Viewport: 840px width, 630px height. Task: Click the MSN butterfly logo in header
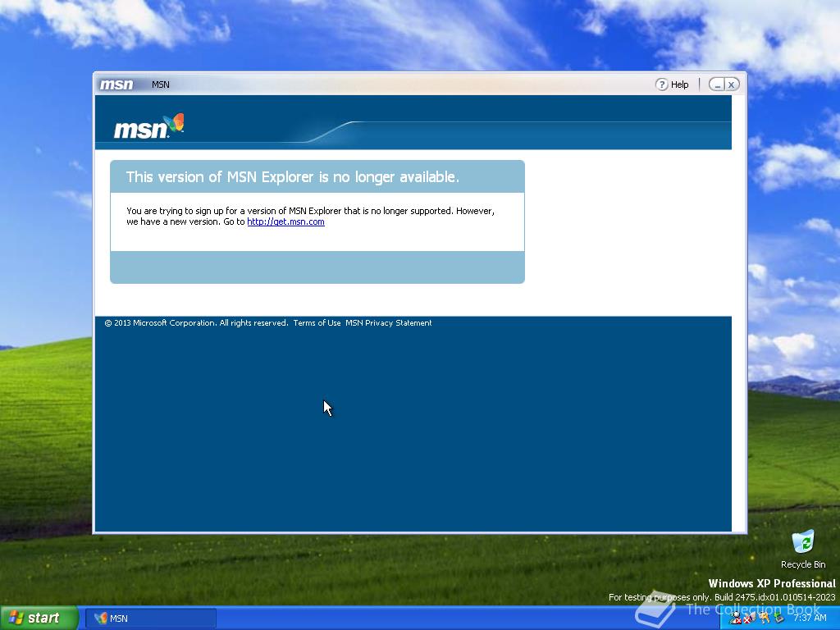[149, 126]
